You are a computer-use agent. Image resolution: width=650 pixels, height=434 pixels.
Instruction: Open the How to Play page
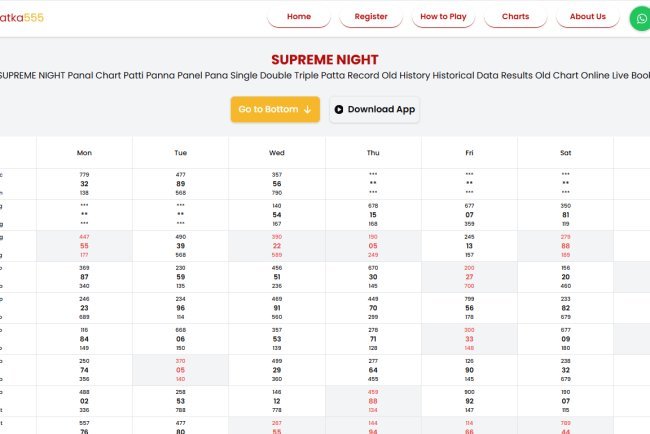[x=443, y=17]
